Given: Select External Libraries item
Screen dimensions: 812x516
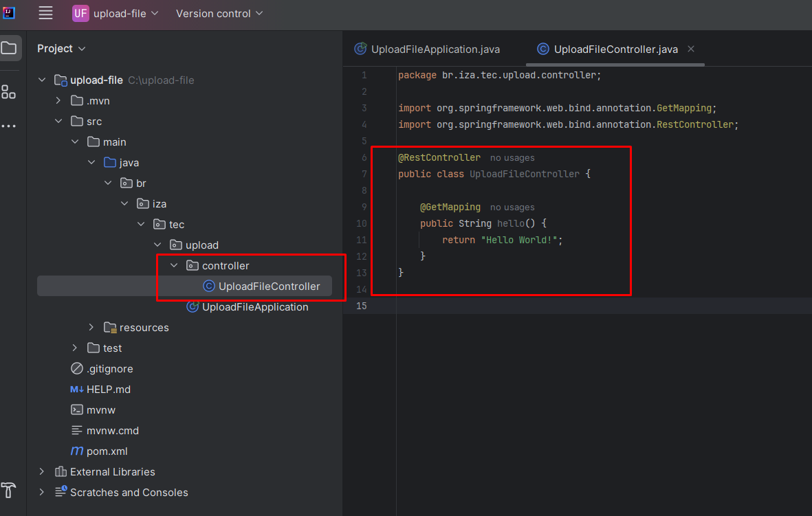Looking at the screenshot, I should pos(112,471).
